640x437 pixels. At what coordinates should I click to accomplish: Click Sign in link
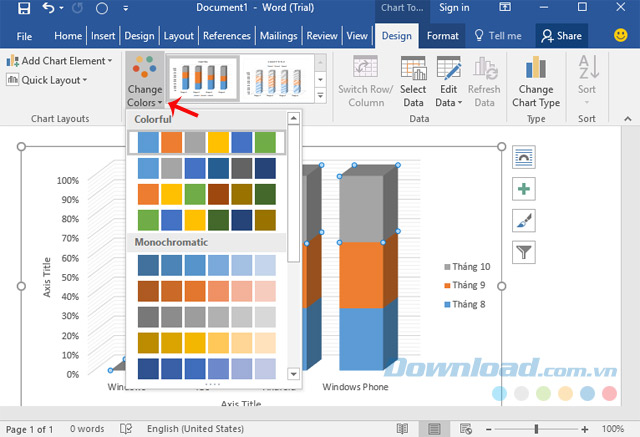tap(454, 7)
